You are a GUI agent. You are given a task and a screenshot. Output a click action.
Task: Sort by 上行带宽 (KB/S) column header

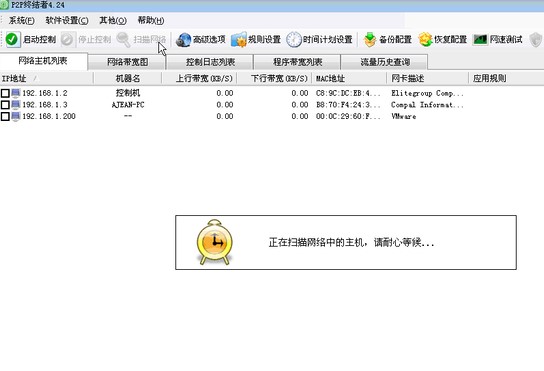point(199,78)
